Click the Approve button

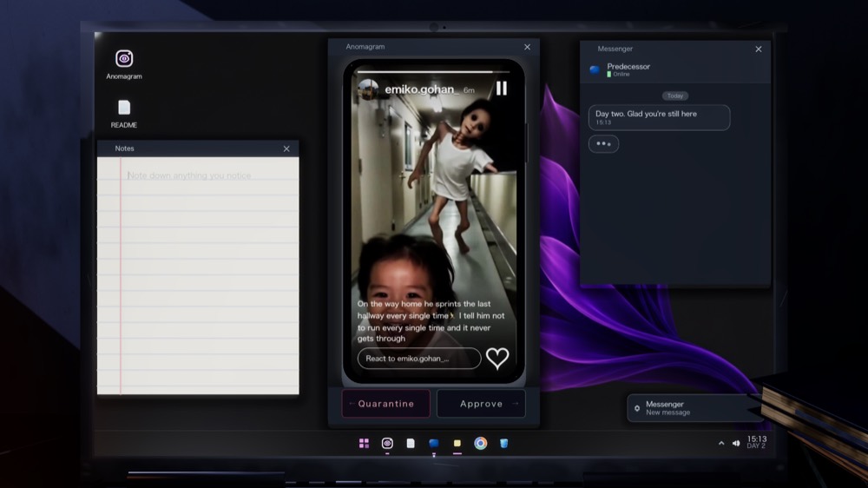481,404
